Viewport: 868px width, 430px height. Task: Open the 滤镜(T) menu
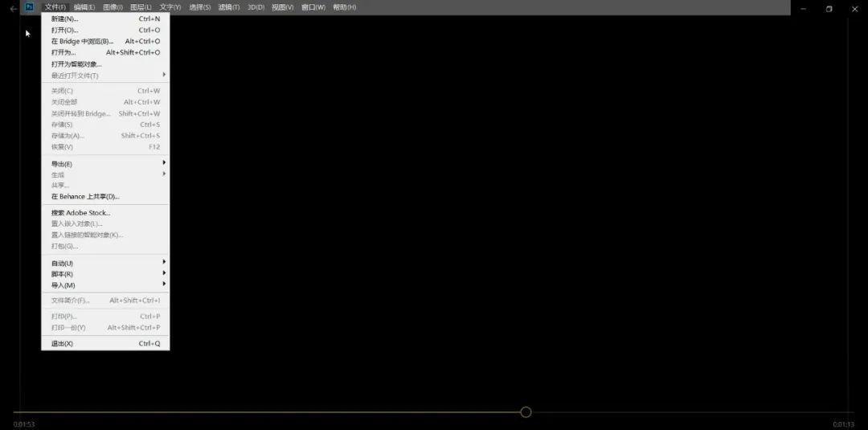coord(229,7)
